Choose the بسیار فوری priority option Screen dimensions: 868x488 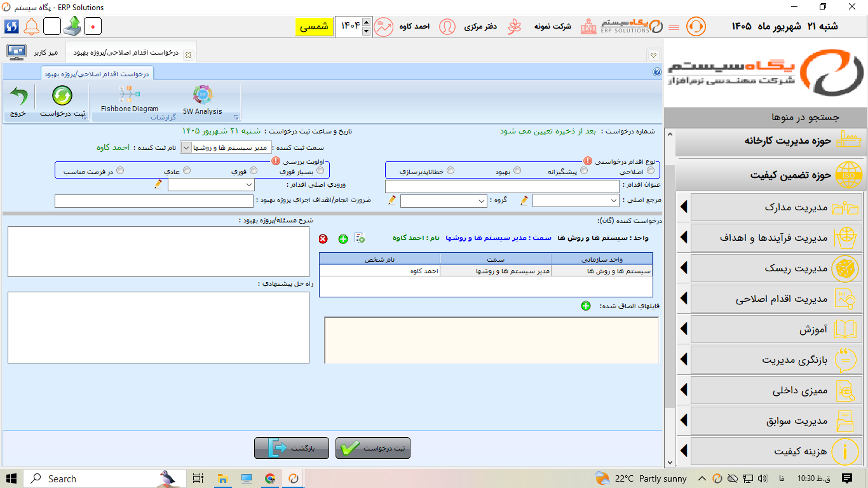coord(320,170)
